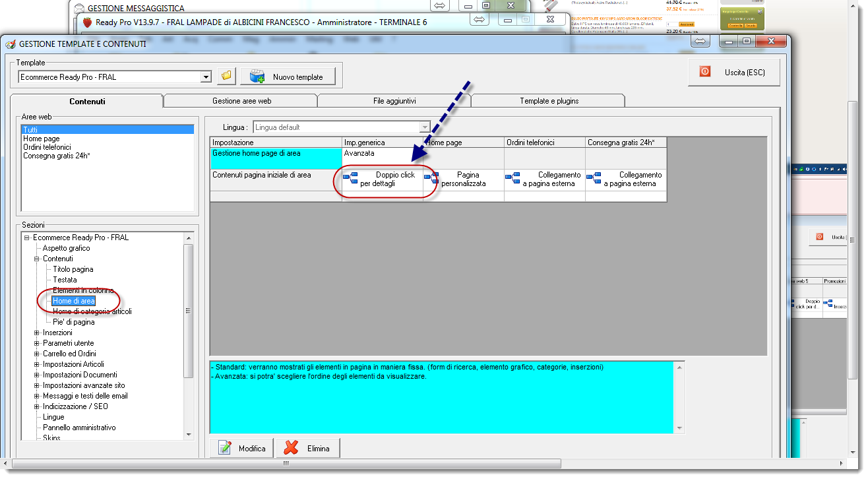The image size is (868, 479).
Task: Open the template folder icon button
Action: click(227, 77)
